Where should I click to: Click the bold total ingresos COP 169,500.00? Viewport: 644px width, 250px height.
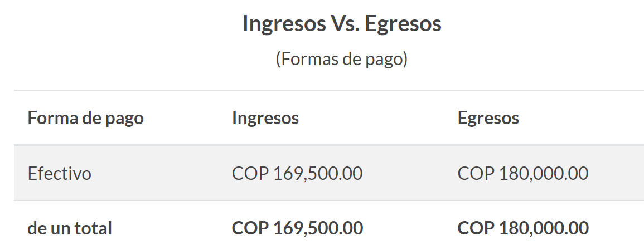click(x=297, y=228)
